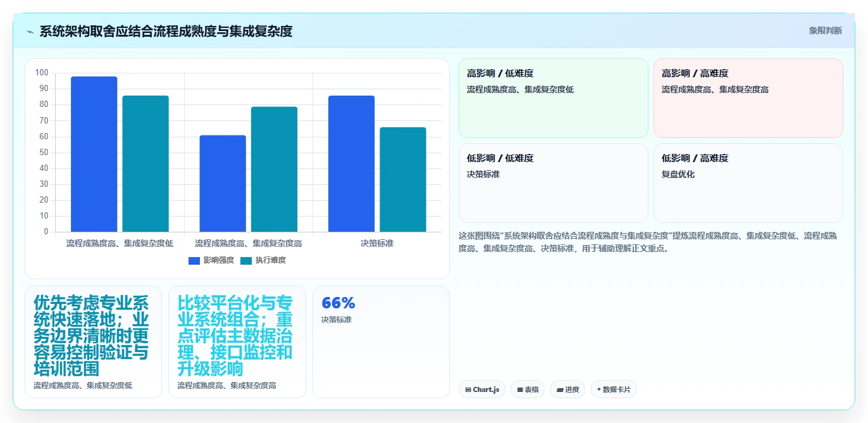
Task: Click the teal bar for 流程成熟度高、集成复杂度低
Action: (x=146, y=163)
